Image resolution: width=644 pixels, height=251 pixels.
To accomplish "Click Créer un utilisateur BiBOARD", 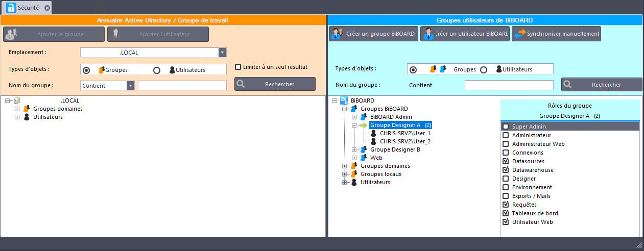I will 465,34.
